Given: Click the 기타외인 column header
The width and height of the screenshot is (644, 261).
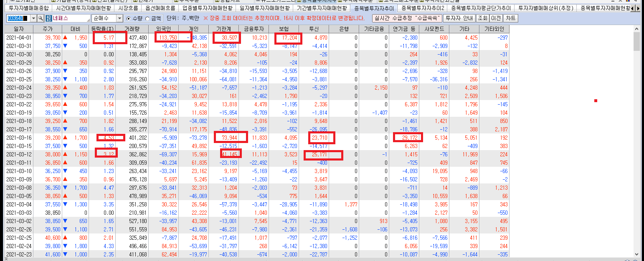Looking at the screenshot, I should click(494, 29).
